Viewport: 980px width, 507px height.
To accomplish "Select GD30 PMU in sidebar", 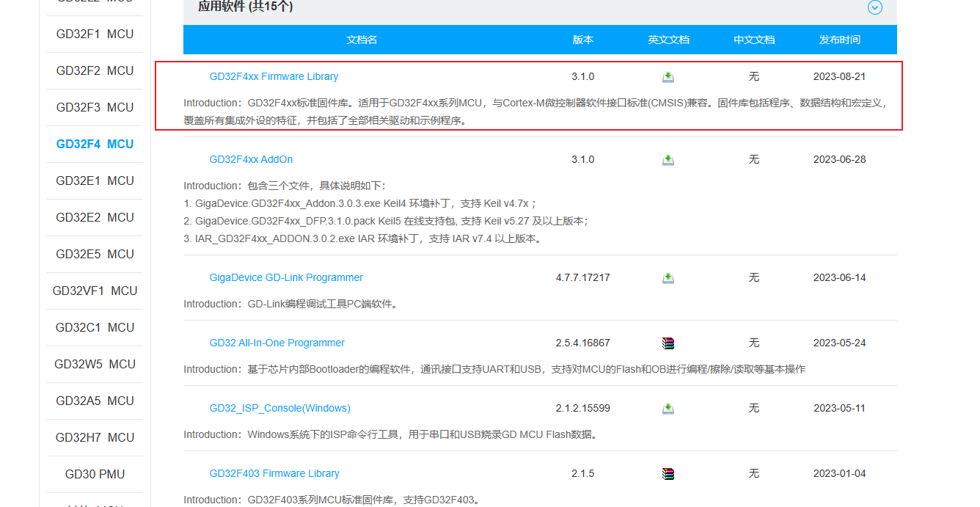I will tap(95, 474).
